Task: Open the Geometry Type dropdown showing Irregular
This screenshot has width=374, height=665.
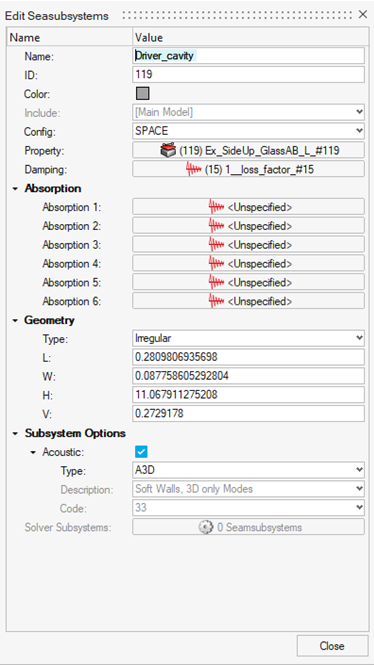Action: pyautogui.click(x=248, y=338)
